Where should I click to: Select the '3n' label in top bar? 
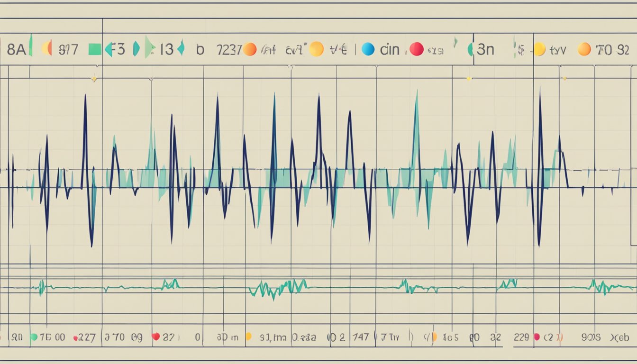coord(485,49)
